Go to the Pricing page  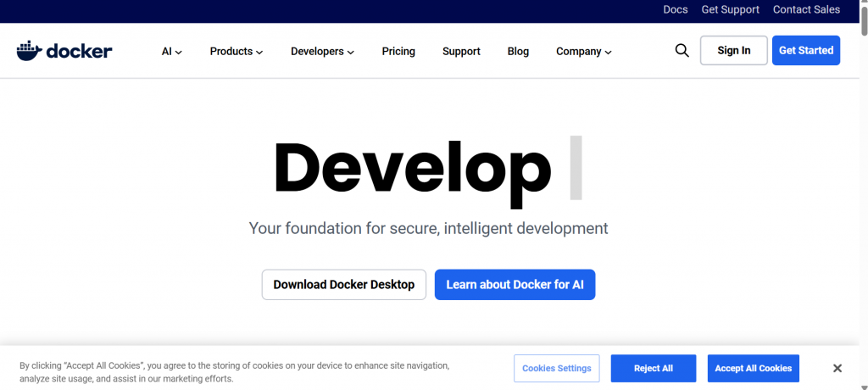(398, 52)
